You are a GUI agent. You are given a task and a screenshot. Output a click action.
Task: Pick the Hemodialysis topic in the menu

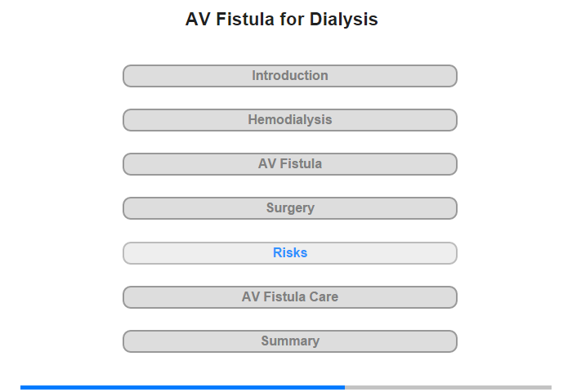(289, 120)
